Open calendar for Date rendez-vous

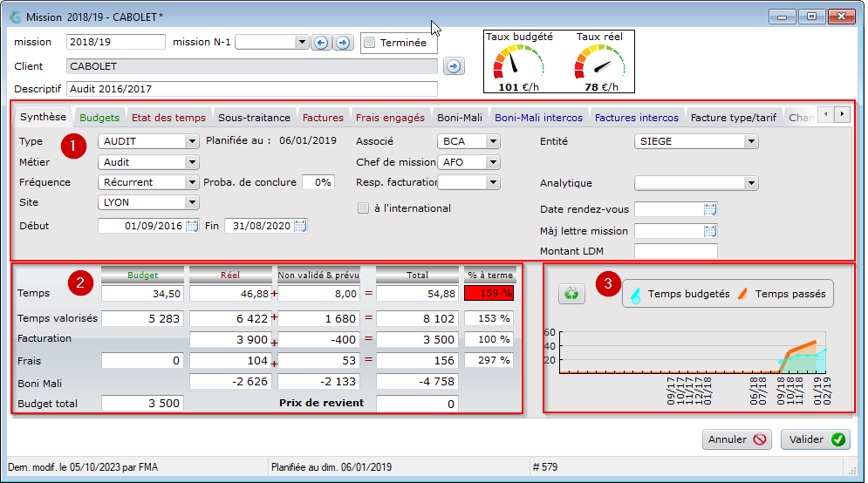pos(710,209)
